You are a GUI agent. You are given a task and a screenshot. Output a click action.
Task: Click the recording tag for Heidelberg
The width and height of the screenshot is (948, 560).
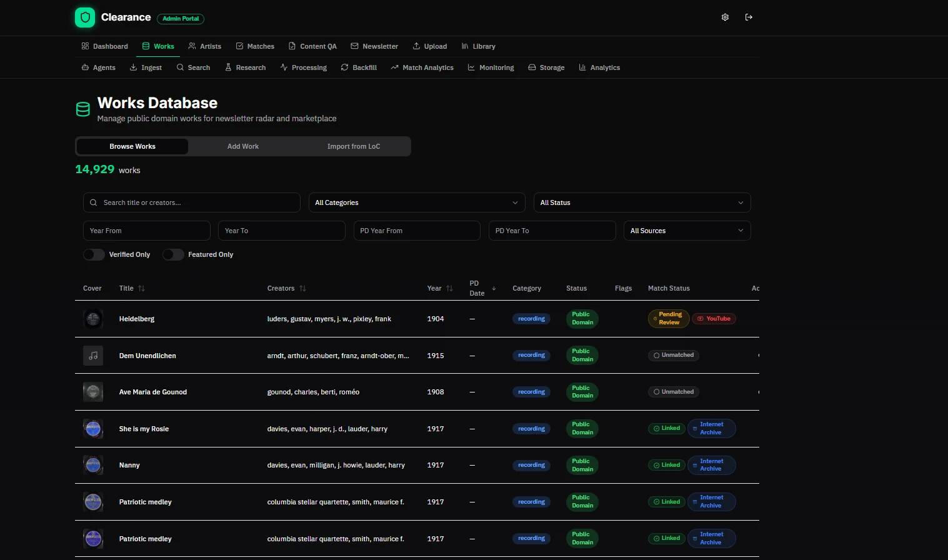pos(531,319)
